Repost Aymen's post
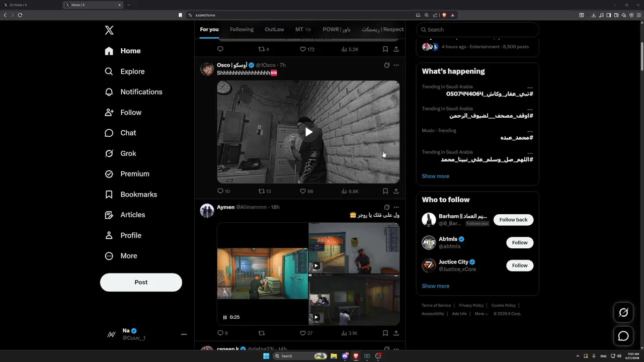 [x=262, y=333]
